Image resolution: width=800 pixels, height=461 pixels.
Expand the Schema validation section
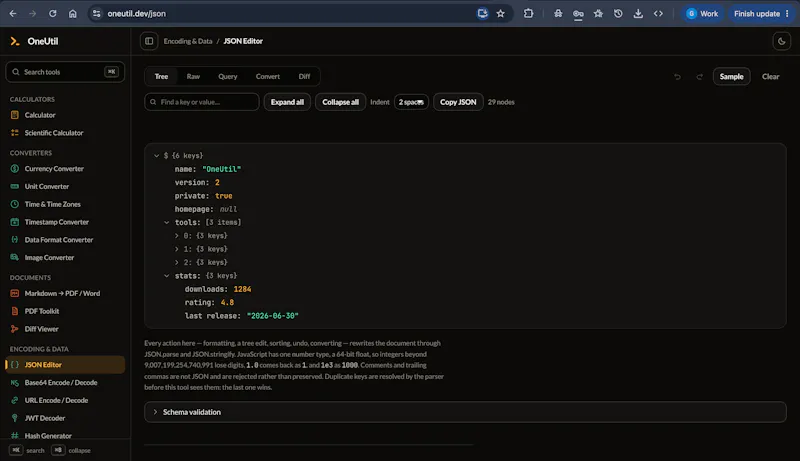pos(465,412)
